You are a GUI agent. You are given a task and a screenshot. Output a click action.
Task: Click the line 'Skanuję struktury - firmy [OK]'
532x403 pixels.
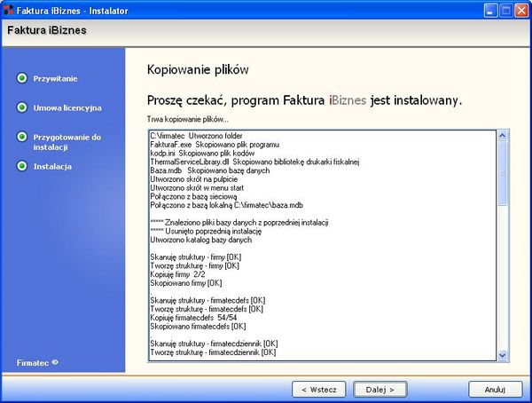click(196, 257)
